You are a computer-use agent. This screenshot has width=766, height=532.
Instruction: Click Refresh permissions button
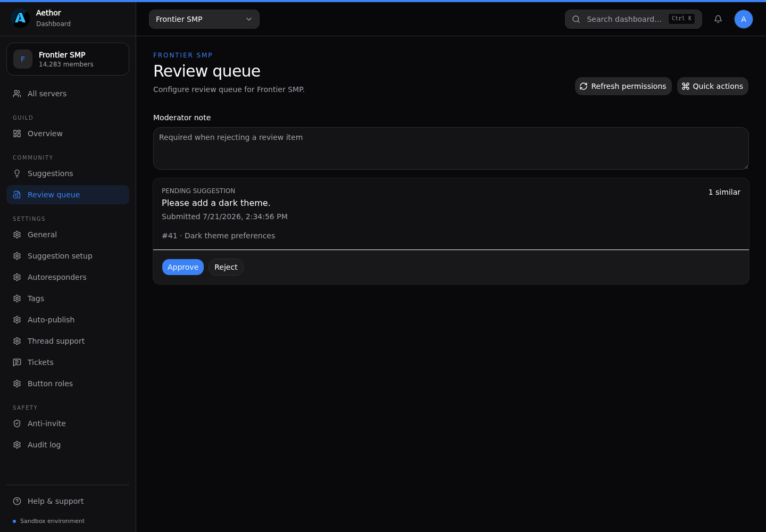623,86
